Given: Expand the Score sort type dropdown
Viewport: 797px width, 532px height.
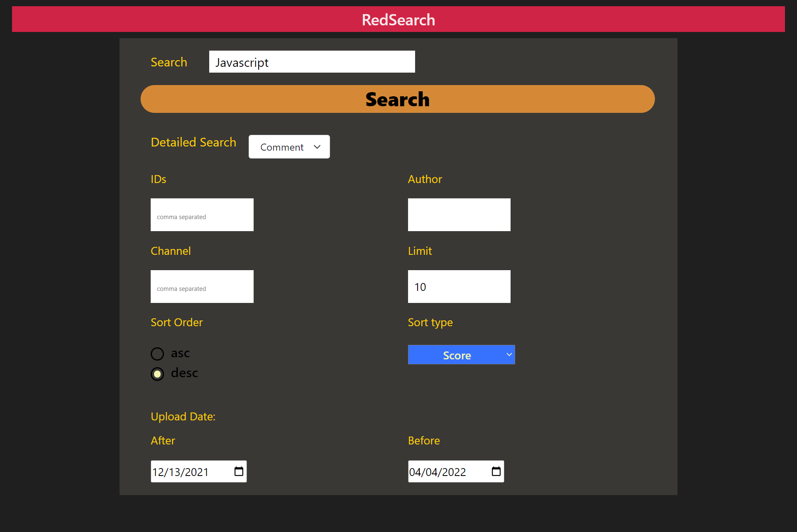Looking at the screenshot, I should click(461, 355).
